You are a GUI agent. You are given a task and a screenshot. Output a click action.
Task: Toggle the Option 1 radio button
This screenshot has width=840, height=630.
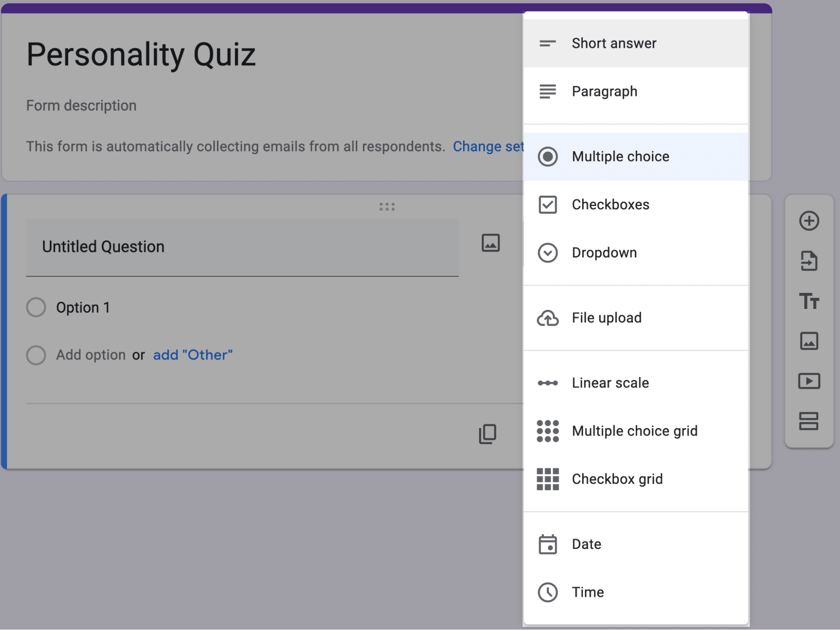click(x=36, y=307)
